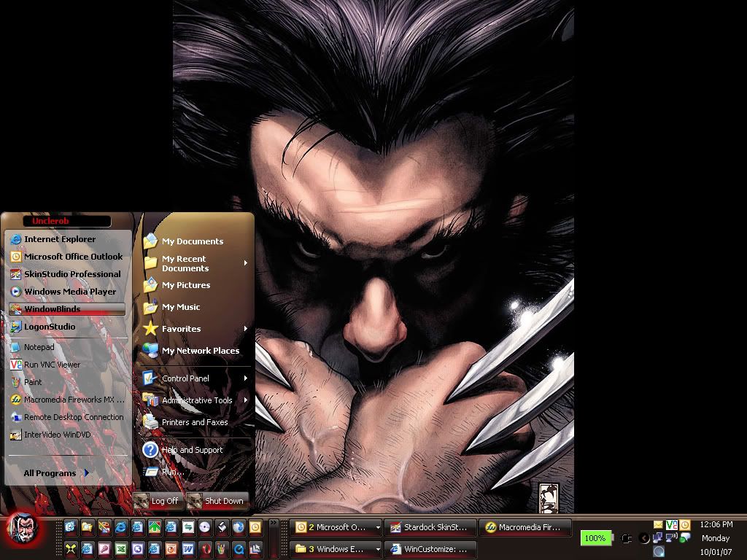Expand the Favorites submenu arrow
The height and width of the screenshot is (560, 747).
pos(245,329)
